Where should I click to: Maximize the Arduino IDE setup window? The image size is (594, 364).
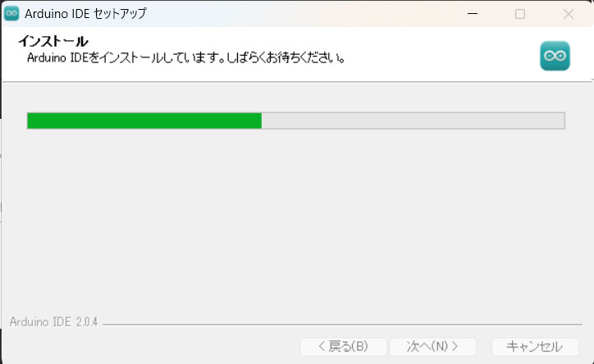click(520, 14)
